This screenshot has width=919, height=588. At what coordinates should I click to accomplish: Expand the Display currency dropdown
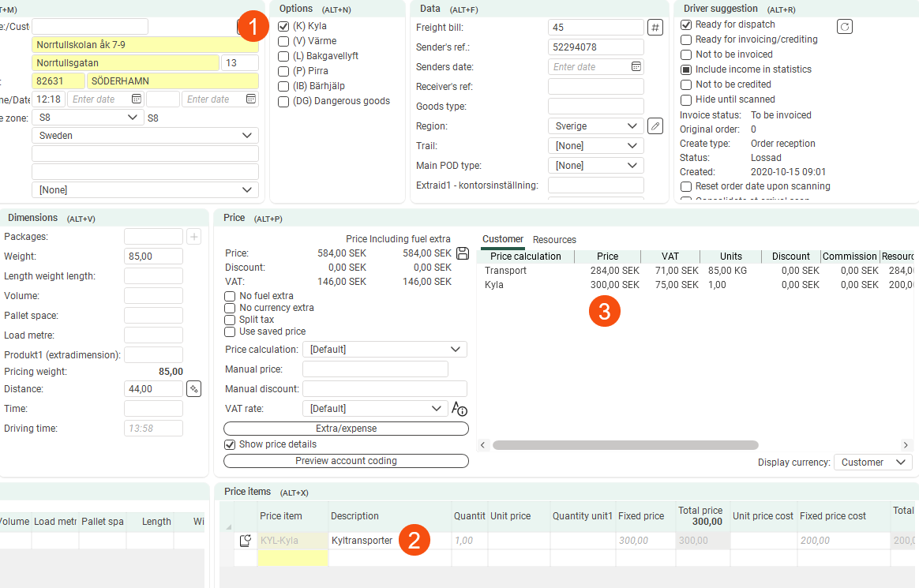coord(872,463)
